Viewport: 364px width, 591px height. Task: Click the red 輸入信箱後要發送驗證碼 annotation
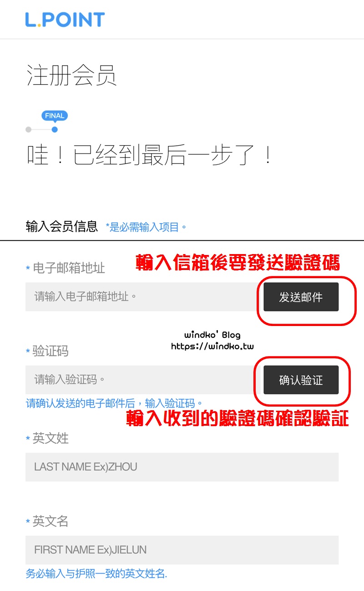pos(238,263)
